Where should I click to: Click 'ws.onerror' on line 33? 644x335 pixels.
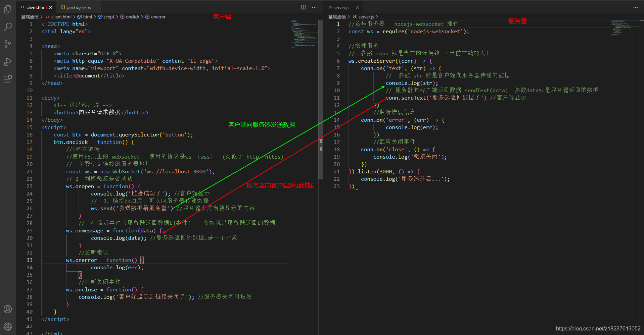point(82,260)
